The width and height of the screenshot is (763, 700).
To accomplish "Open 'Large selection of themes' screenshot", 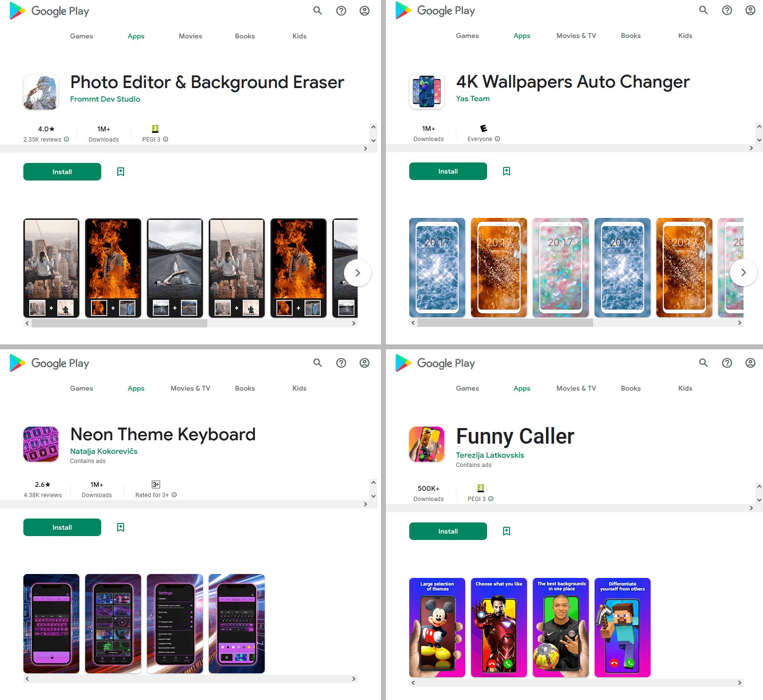I will click(x=437, y=628).
